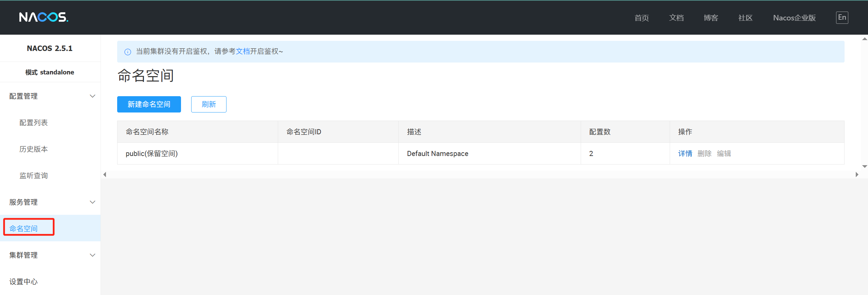Open 博客 in the top navigation
This screenshot has height=295, width=868.
(711, 18)
